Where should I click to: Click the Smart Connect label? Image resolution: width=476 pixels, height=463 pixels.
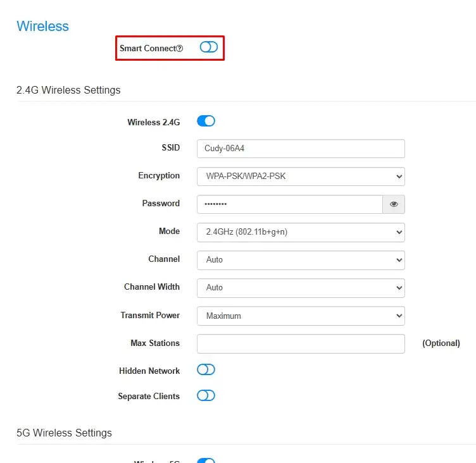pos(147,49)
